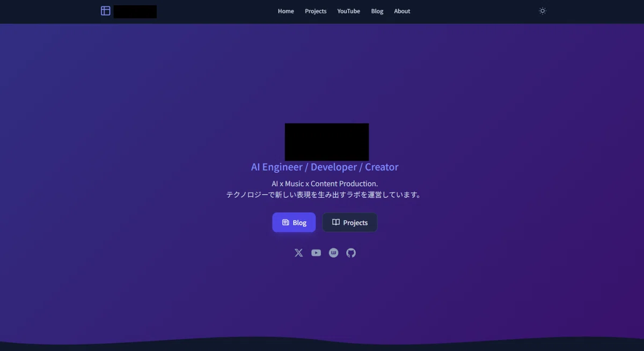Viewport: 644px width, 351px height.
Task: Open the Wantedly-style circle social icon
Action: [334, 253]
